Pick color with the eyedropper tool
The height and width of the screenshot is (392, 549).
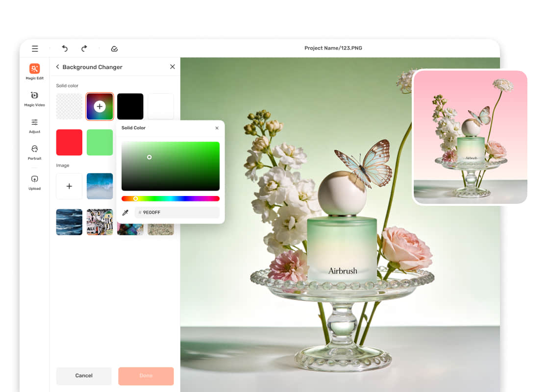pyautogui.click(x=125, y=213)
